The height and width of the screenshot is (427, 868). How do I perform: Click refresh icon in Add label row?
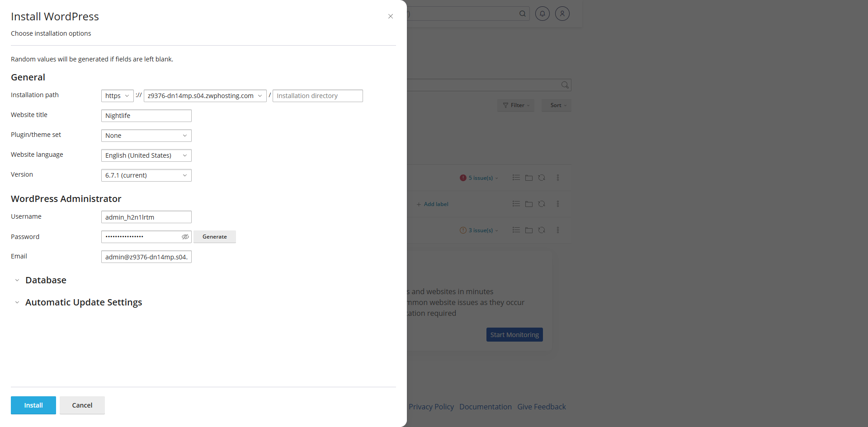(x=542, y=204)
